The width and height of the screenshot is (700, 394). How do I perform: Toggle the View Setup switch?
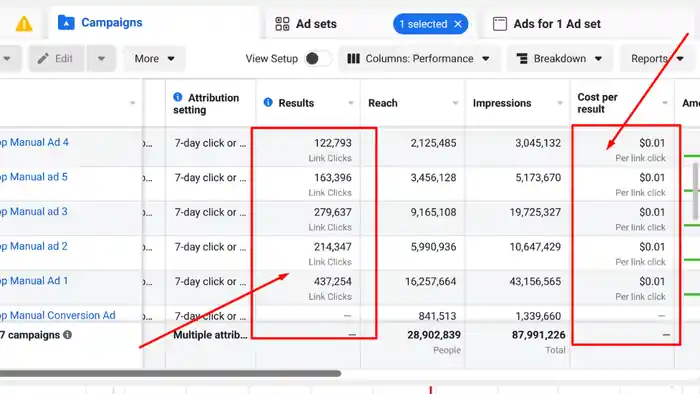pyautogui.click(x=317, y=58)
